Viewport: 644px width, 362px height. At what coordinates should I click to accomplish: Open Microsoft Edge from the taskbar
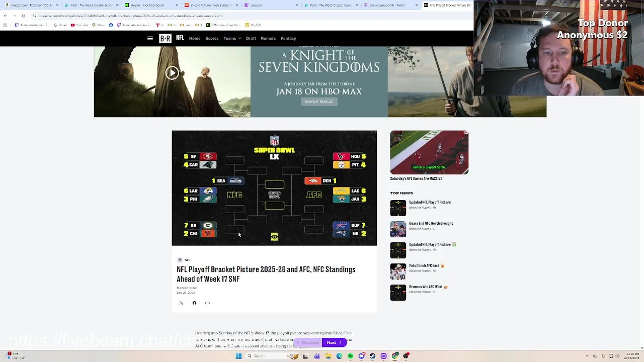tap(339, 356)
